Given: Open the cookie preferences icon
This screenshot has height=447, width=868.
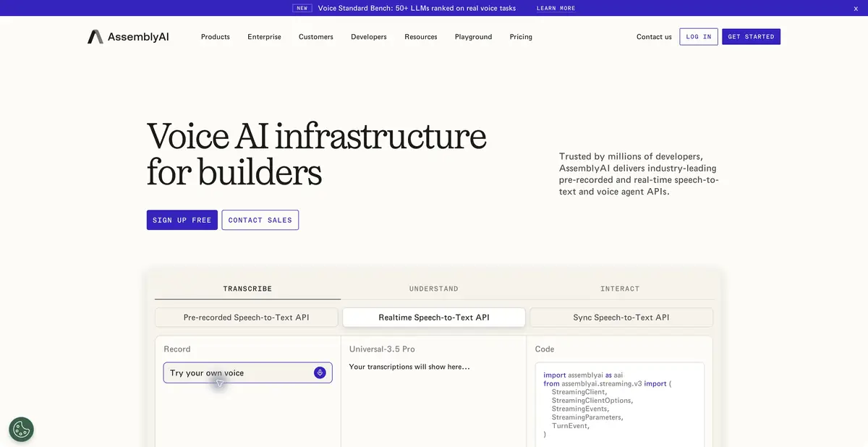Looking at the screenshot, I should click(21, 429).
